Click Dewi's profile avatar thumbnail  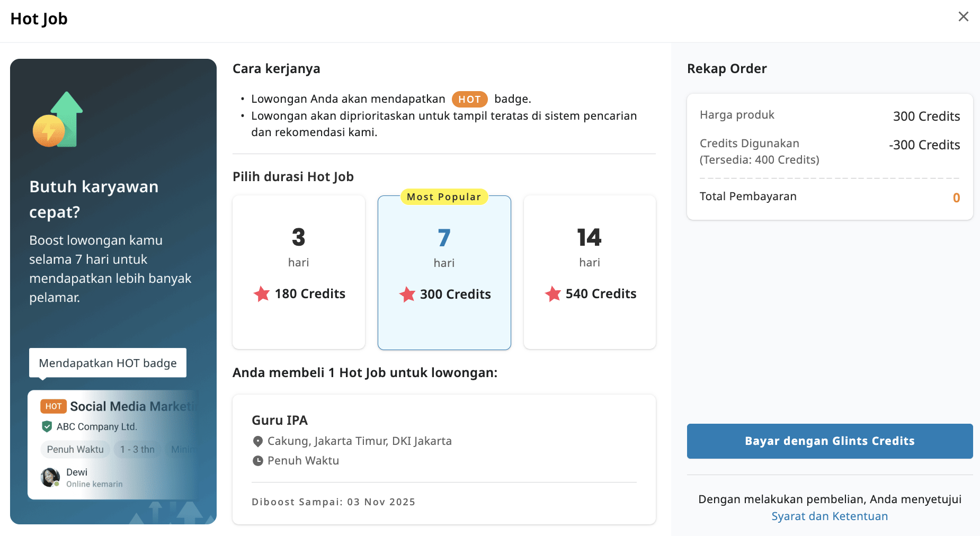pyautogui.click(x=50, y=477)
